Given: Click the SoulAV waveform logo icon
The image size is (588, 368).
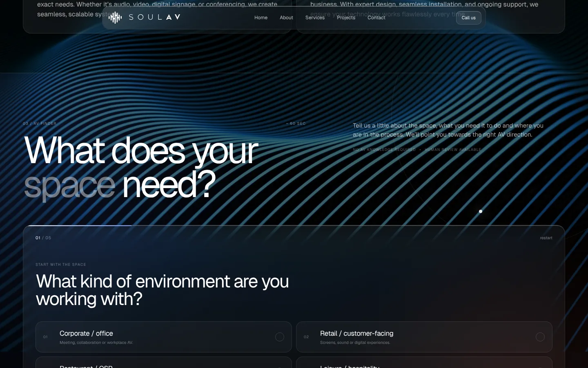Looking at the screenshot, I should point(115,17).
